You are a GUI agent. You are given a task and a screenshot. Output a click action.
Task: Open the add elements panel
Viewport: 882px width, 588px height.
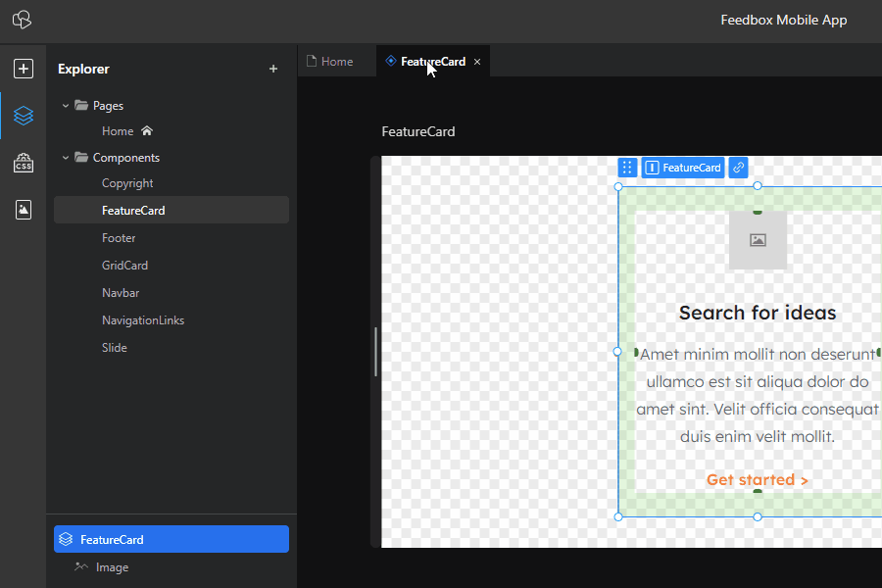(x=24, y=69)
